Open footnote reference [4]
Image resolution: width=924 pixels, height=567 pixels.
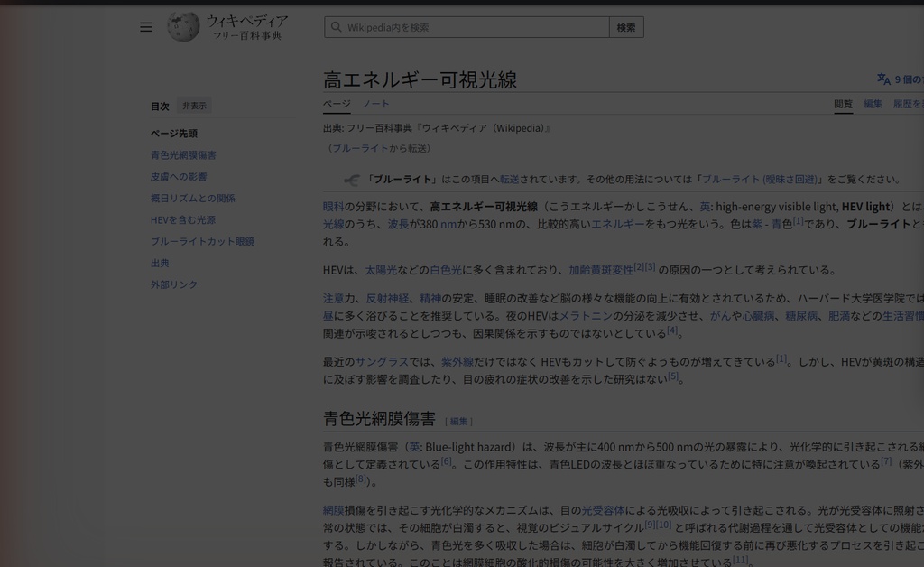[x=672, y=330]
